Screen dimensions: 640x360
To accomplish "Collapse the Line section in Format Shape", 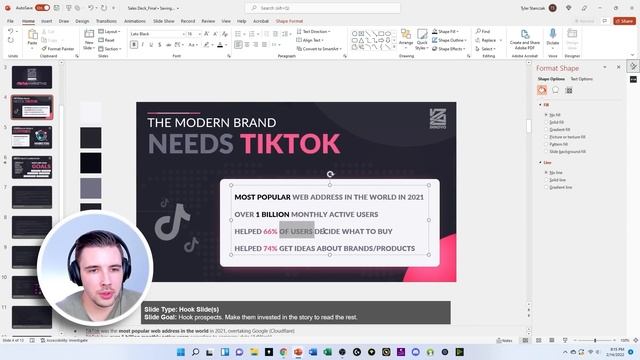I will tap(540, 162).
